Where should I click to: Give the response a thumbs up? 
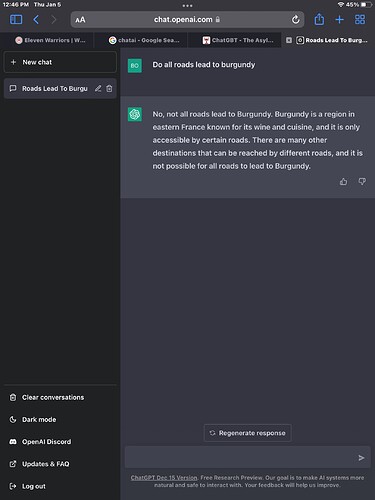pos(343,182)
